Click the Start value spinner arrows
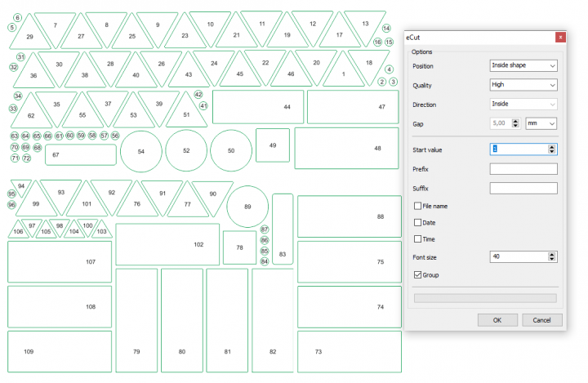This screenshot has width=588, height=383. [553, 149]
